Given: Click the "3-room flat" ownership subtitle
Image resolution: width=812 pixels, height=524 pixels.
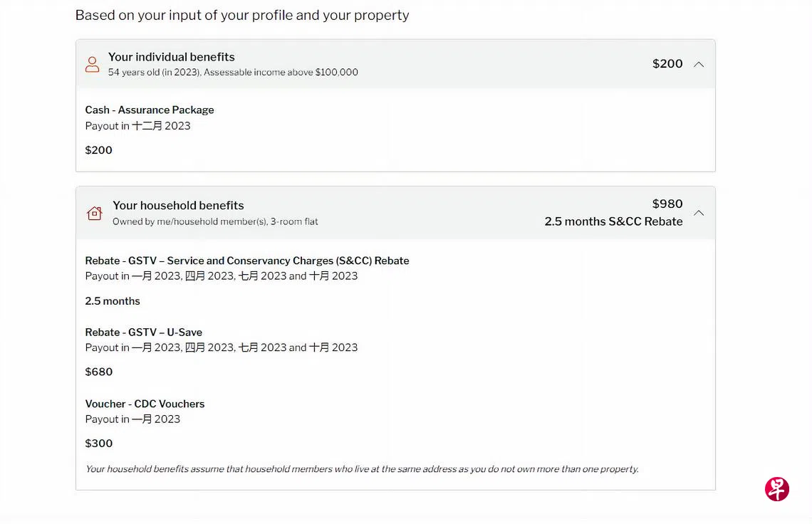Looking at the screenshot, I should 215,221.
